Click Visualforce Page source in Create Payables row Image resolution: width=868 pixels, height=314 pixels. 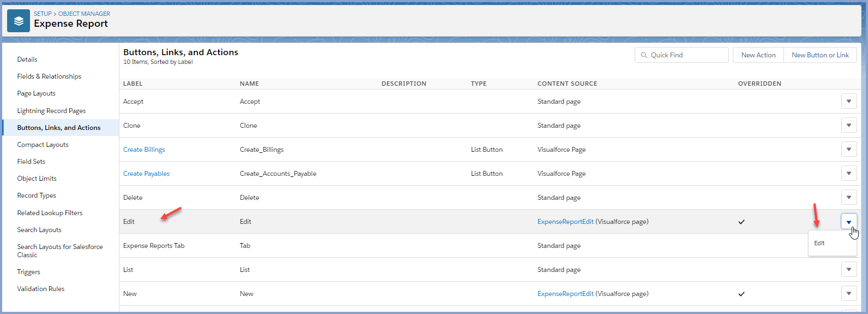(x=562, y=174)
